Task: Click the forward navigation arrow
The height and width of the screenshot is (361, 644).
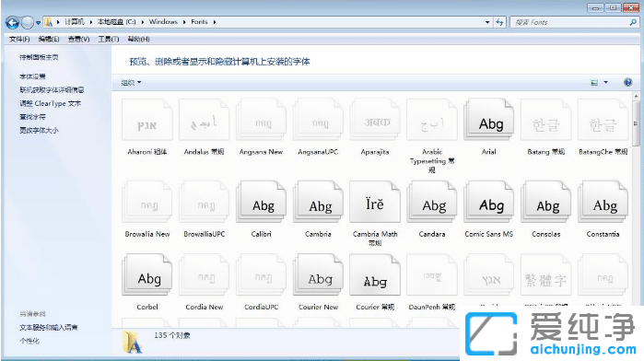Action: [x=27, y=23]
